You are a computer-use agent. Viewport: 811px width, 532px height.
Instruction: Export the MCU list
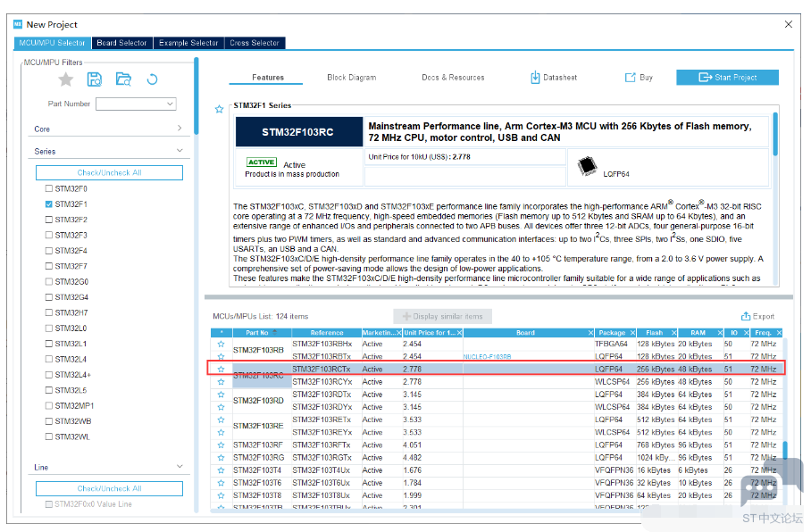[x=757, y=316]
